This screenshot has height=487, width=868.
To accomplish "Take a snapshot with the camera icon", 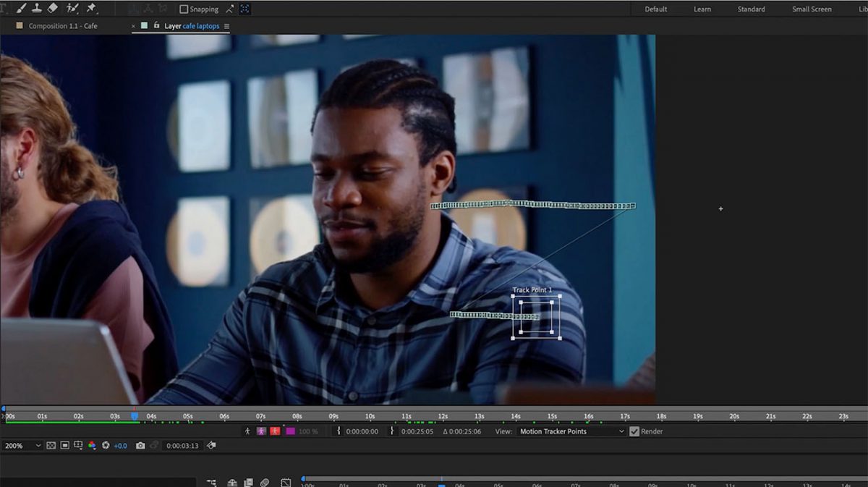I will 140,446.
